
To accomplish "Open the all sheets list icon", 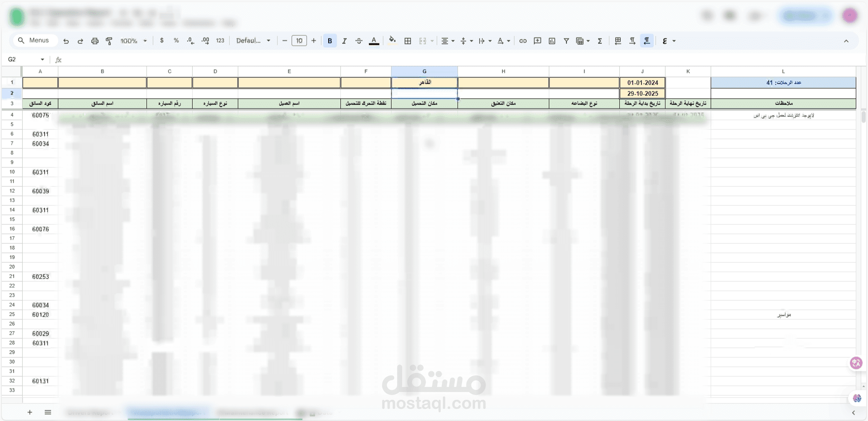I will (48, 412).
